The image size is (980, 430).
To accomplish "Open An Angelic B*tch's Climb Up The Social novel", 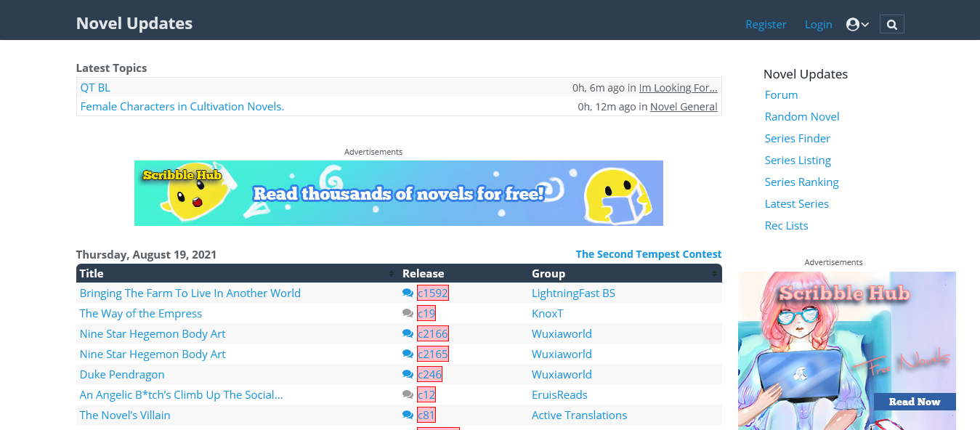I will coord(182,395).
